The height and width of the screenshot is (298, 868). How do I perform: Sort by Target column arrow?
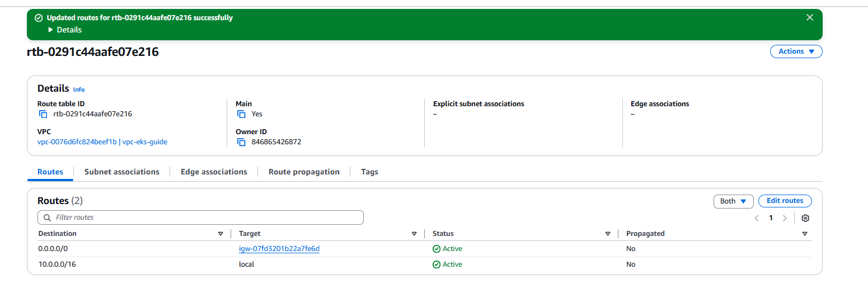tap(414, 234)
